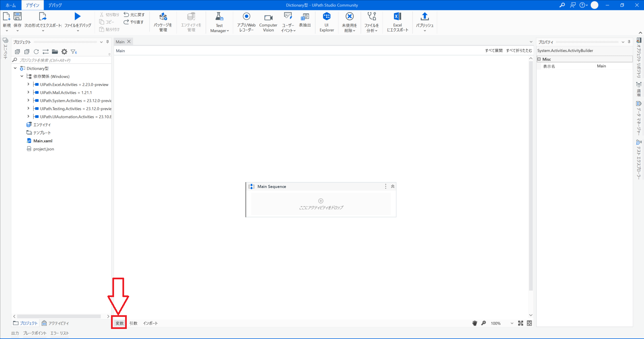This screenshot has width=644, height=339.
Task: Open project folder in explorer icon
Action: pyautogui.click(x=55, y=52)
